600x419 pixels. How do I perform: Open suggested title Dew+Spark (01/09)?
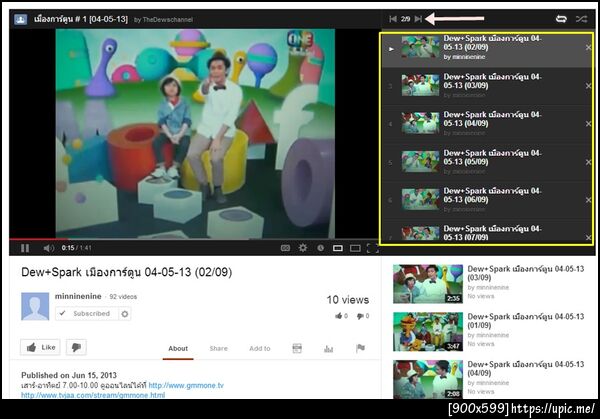526,321
